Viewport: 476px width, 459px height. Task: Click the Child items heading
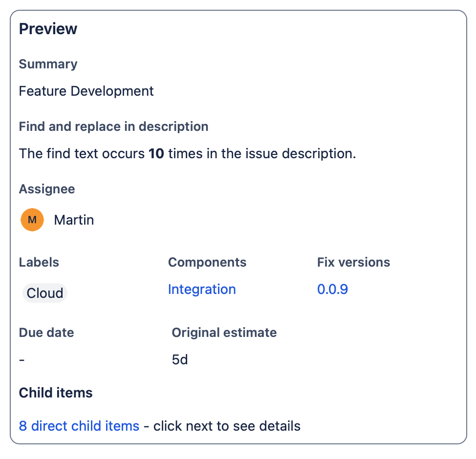coord(56,393)
